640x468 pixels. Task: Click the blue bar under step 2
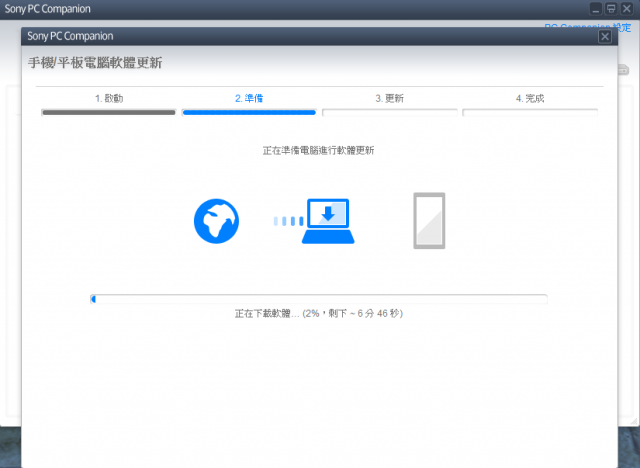click(249, 113)
